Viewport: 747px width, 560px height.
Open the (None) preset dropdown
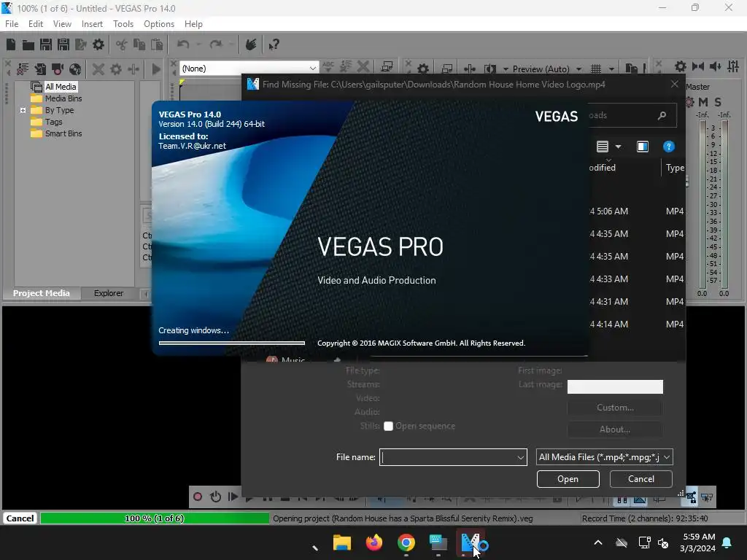tap(312, 69)
